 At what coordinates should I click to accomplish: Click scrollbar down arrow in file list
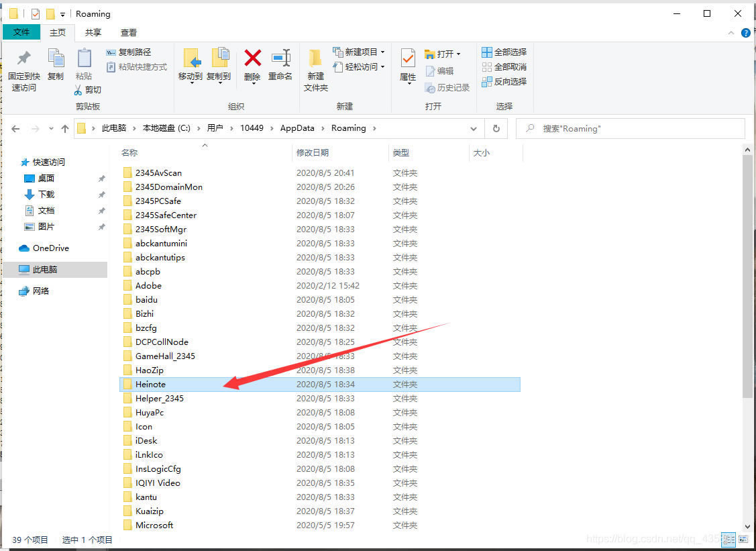click(747, 527)
